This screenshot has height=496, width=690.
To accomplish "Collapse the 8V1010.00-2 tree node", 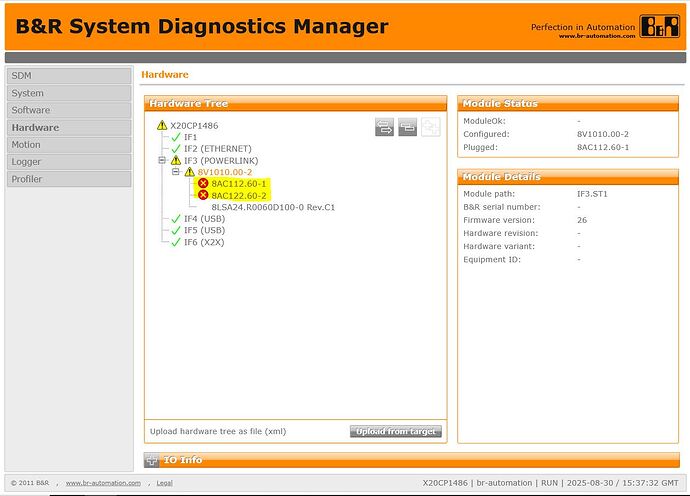I will 176,172.
